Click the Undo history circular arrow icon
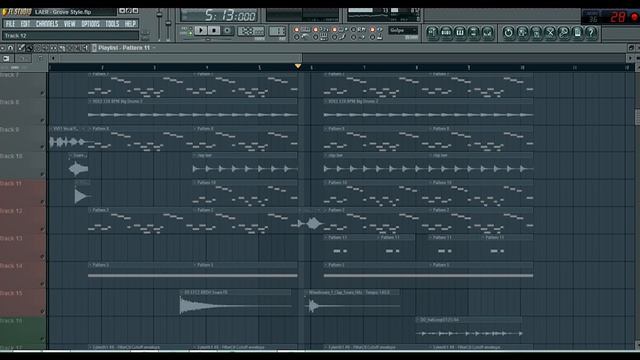Image resolution: width=640 pixels, height=360 pixels. click(x=508, y=32)
